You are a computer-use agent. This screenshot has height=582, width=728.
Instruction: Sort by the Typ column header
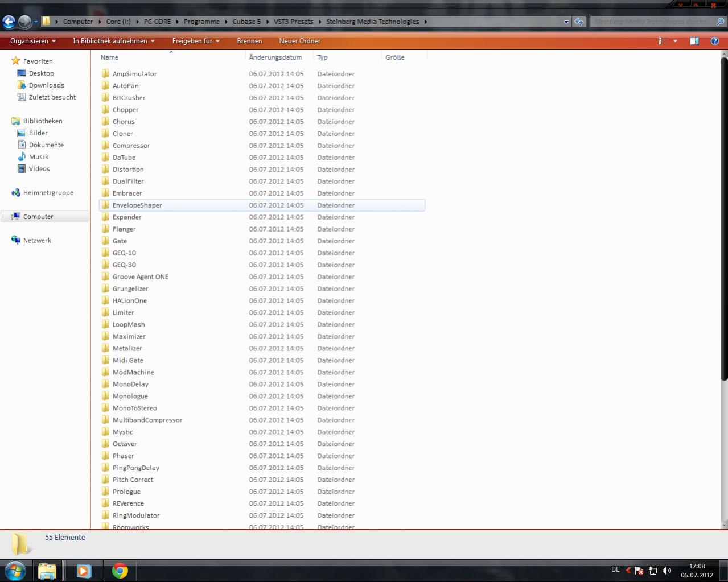[348, 57]
